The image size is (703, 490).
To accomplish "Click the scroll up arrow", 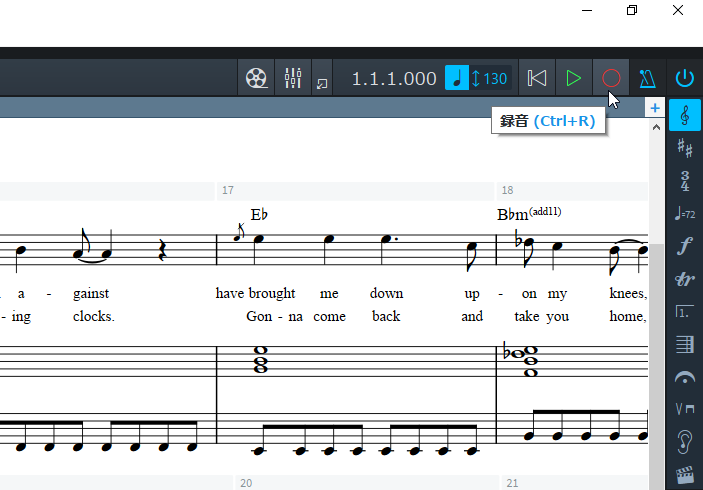I will (x=656, y=127).
